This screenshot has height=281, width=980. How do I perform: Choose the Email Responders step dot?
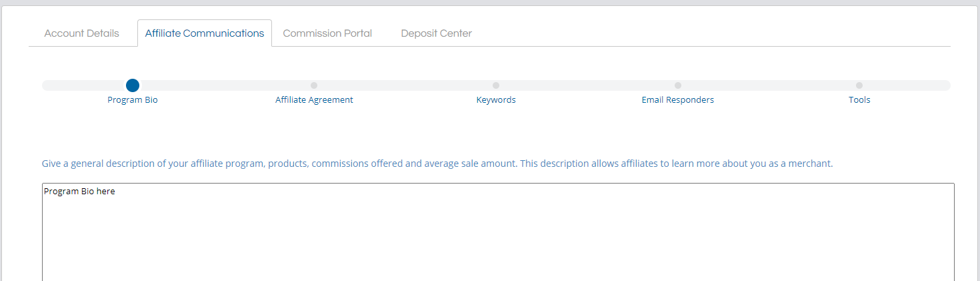(x=678, y=85)
